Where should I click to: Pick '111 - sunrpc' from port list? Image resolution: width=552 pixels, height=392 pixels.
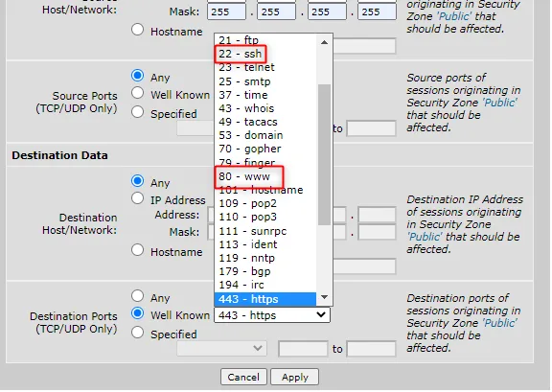pyautogui.click(x=265, y=231)
